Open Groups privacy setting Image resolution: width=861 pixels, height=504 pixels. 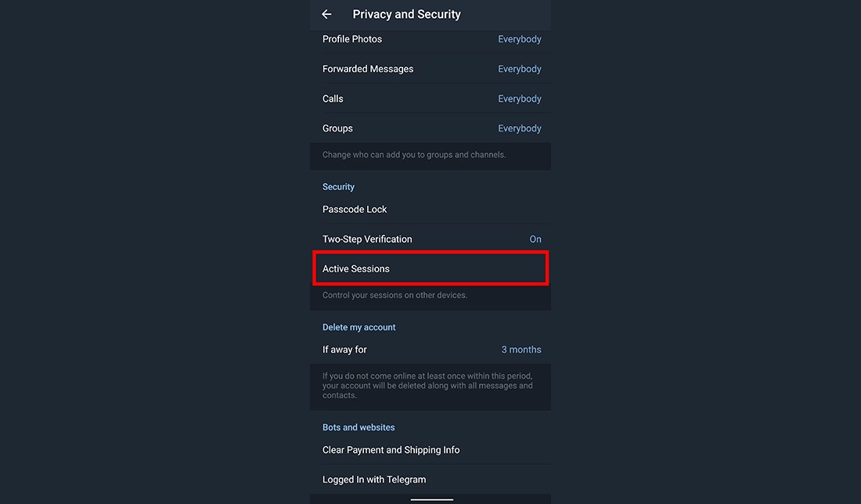[x=337, y=128]
